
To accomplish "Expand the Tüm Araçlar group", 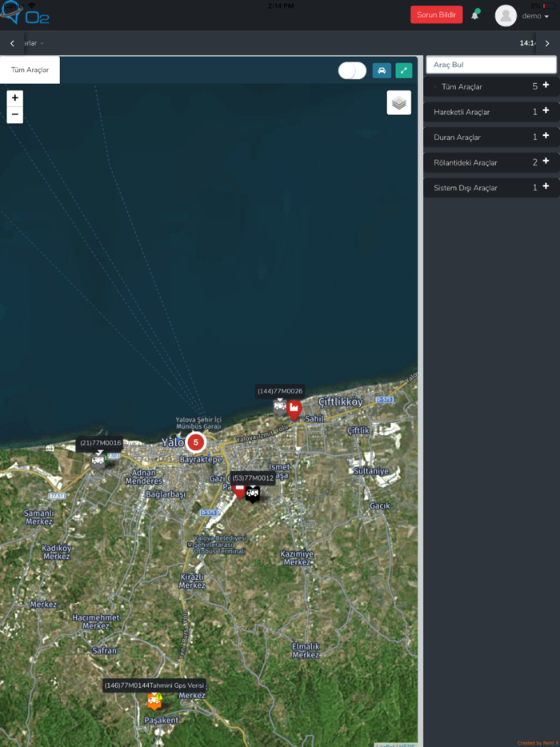I will (x=546, y=86).
